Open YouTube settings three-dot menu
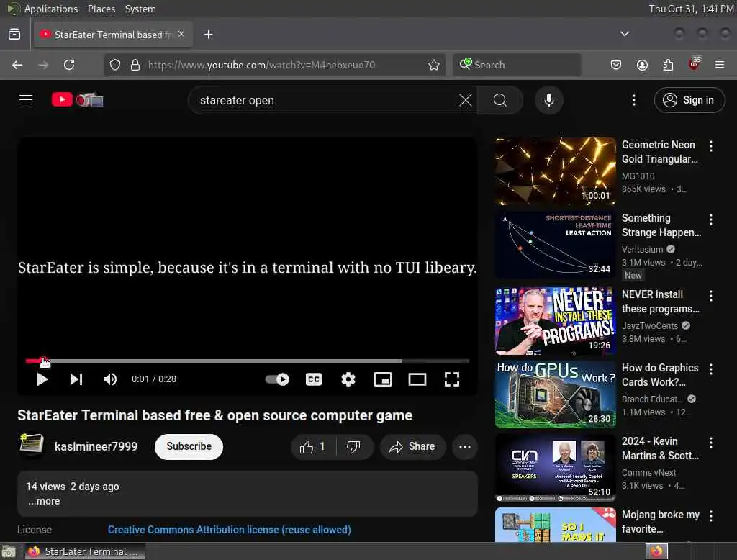 point(634,100)
